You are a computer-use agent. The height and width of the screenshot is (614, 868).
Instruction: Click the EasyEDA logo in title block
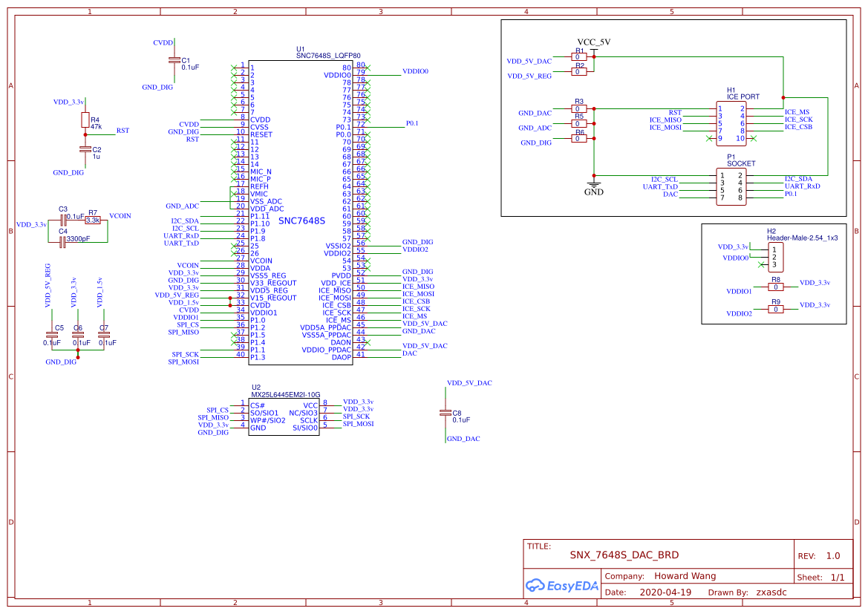tap(562, 586)
